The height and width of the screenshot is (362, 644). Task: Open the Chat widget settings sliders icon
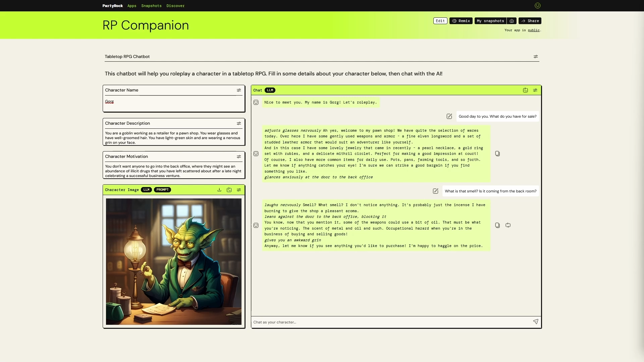(x=535, y=90)
